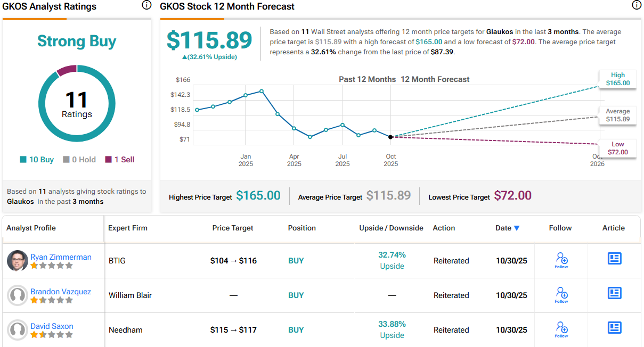Follow analyst Ryan Zimmerman

point(561,260)
